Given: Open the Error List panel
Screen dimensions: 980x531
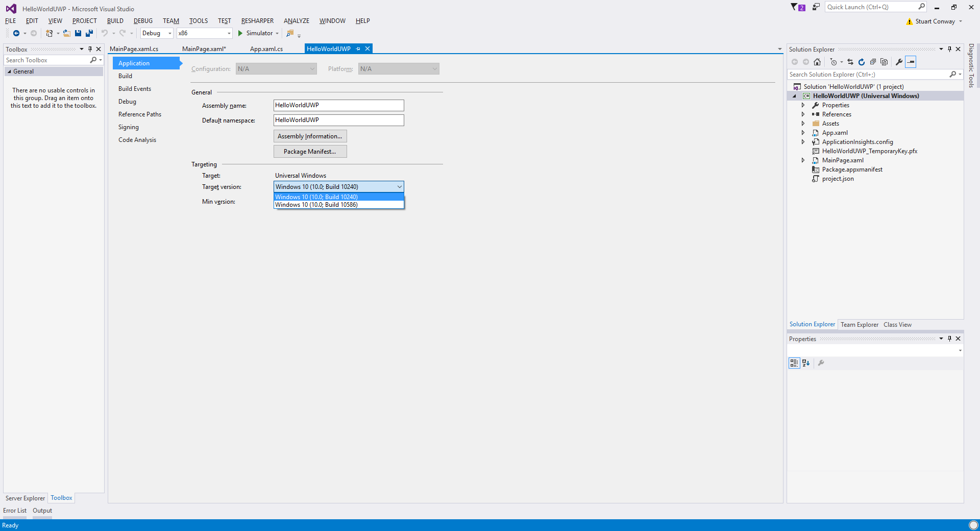Looking at the screenshot, I should (x=15, y=511).
